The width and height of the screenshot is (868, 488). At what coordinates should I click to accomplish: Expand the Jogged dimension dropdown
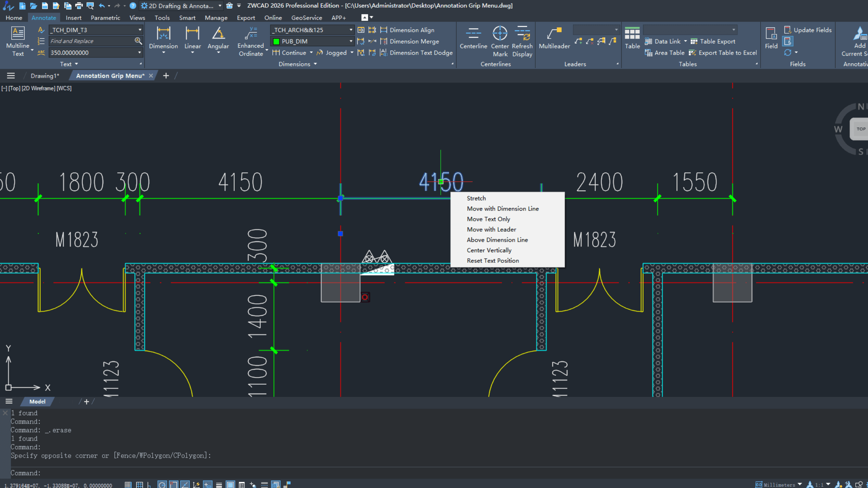point(352,53)
